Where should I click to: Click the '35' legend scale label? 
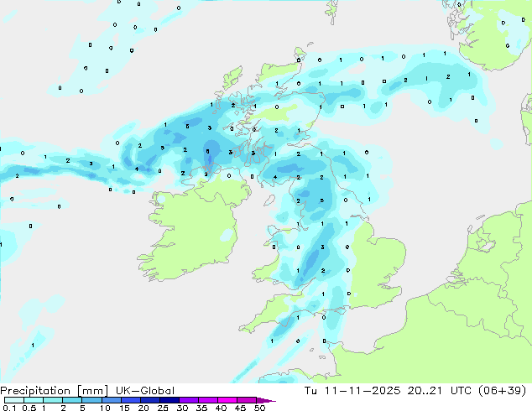pyautogui.click(x=201, y=408)
